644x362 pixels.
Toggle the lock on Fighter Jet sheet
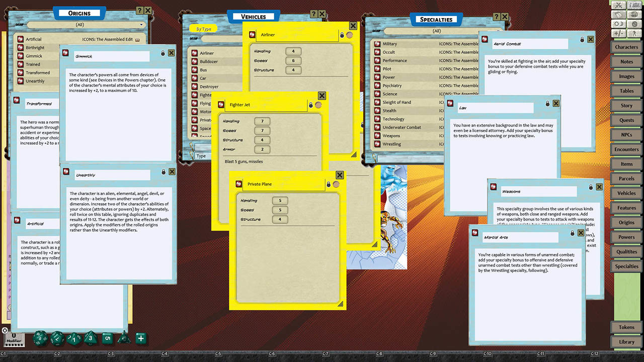310,105
